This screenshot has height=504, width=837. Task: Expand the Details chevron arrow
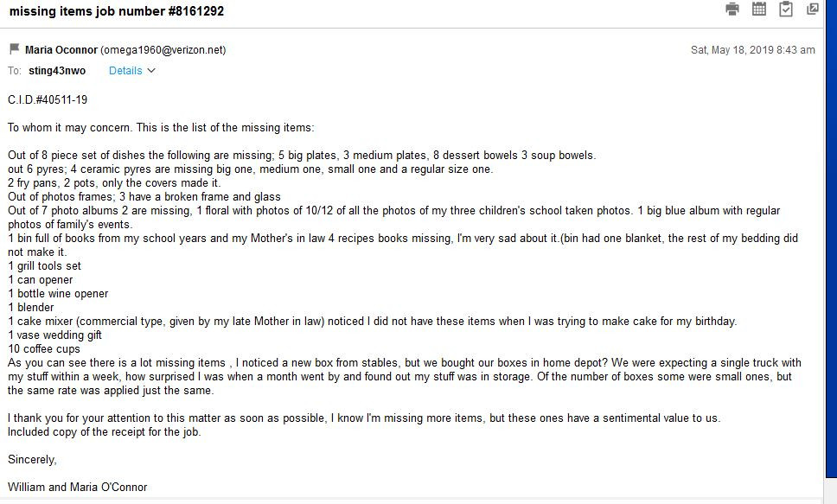pyautogui.click(x=152, y=71)
